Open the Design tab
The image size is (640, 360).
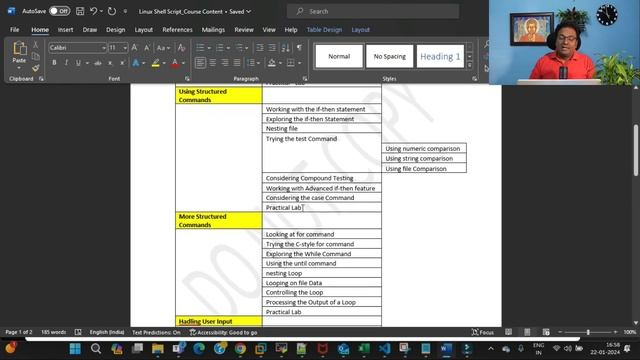click(x=116, y=30)
